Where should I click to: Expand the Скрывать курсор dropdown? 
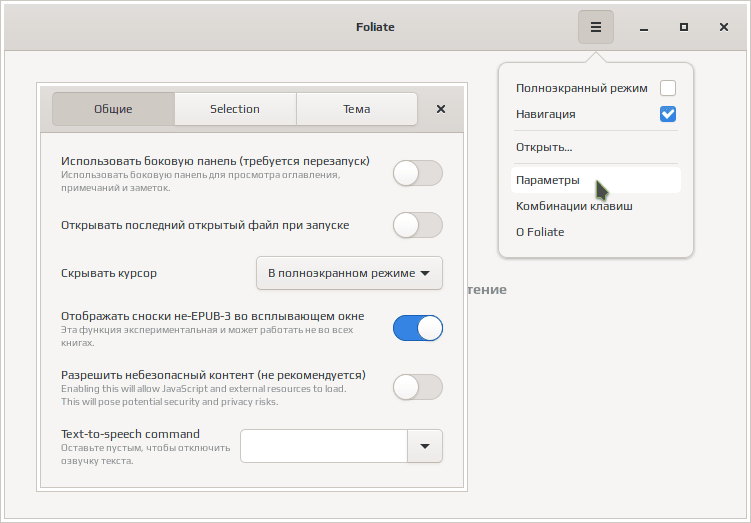[x=349, y=273]
